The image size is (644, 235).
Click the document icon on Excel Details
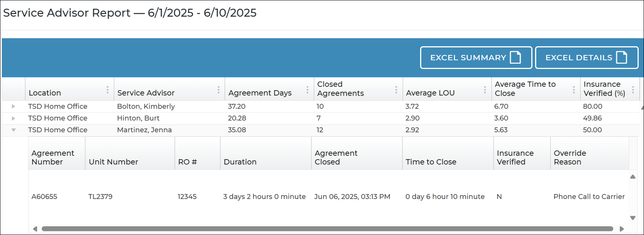coord(622,58)
